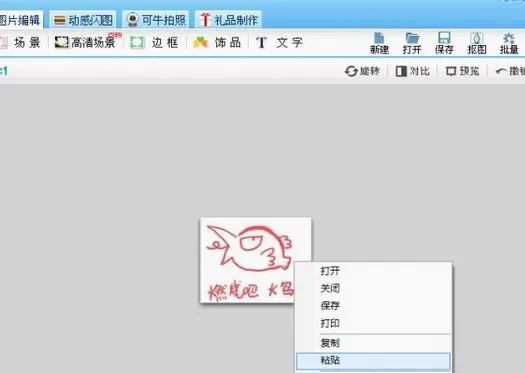Click the 批量 batch gear icon

(x=509, y=38)
